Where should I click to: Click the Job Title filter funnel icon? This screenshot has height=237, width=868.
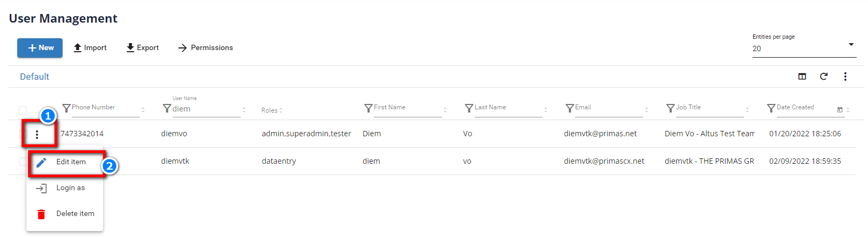[x=671, y=108]
